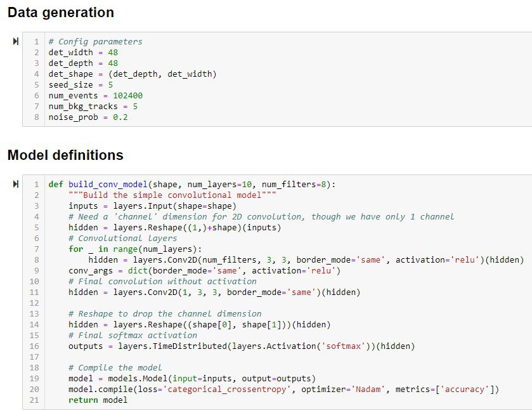
Task: Place cursor on 'num_events = 102400'
Action: [96, 96]
